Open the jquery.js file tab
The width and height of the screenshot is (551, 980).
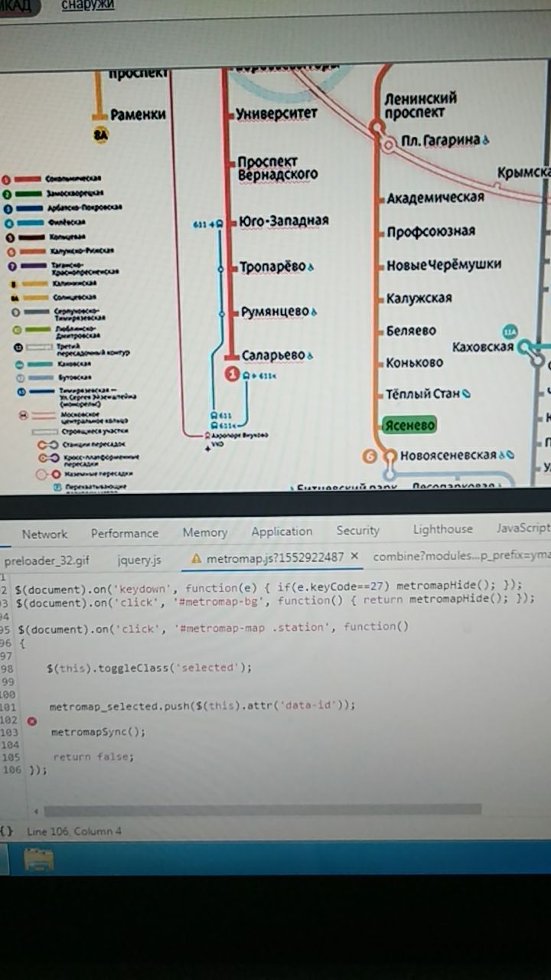[x=139, y=560]
